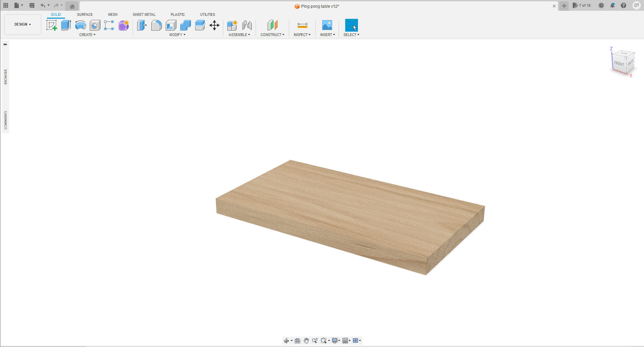The width and height of the screenshot is (644, 347).
Task: Select the Revolve tool
Action: tap(80, 25)
